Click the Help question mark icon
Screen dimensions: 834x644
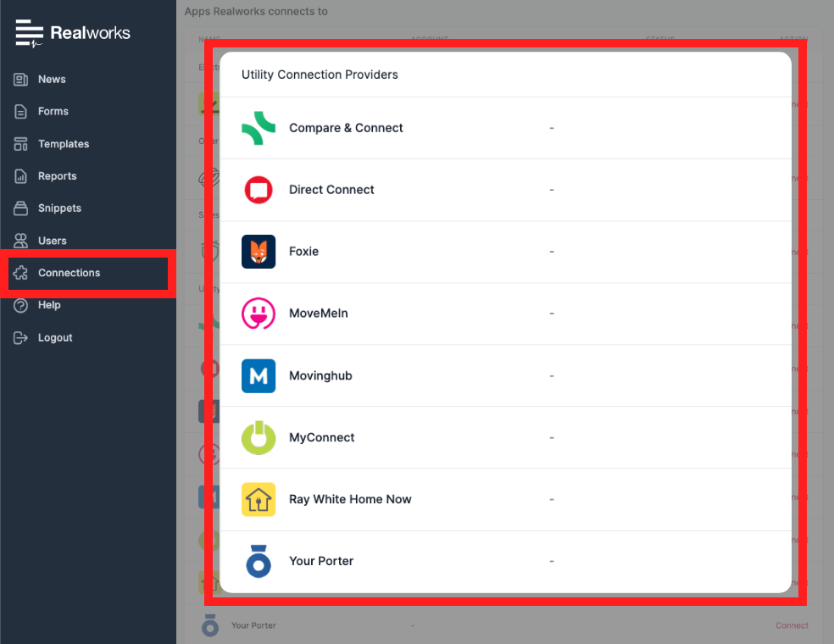tap(20, 305)
